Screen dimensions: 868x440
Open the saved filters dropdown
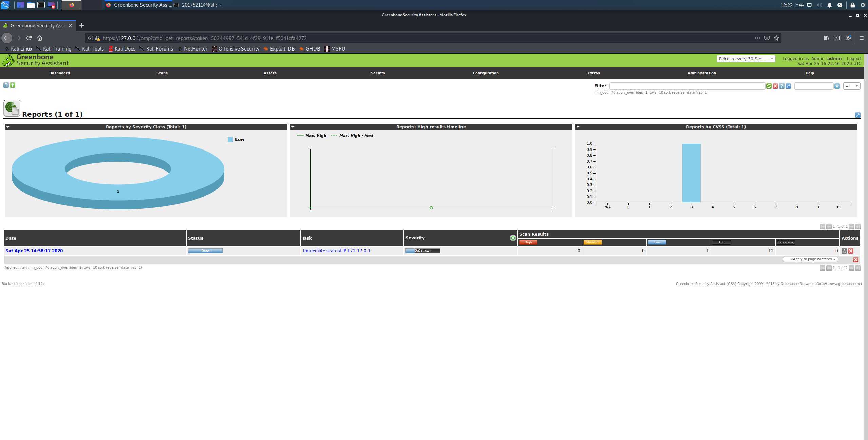click(x=852, y=86)
